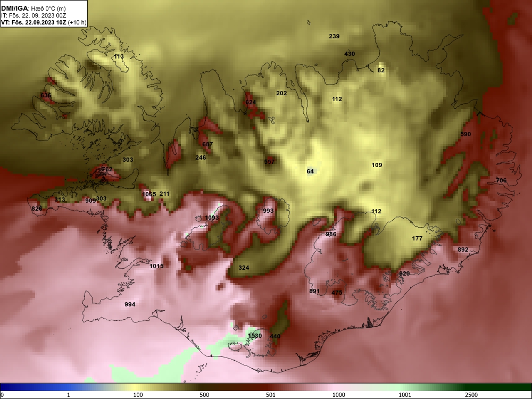Viewport: 532px width, 399px height.
Task: Pick the map value 211
Action: click(164, 194)
